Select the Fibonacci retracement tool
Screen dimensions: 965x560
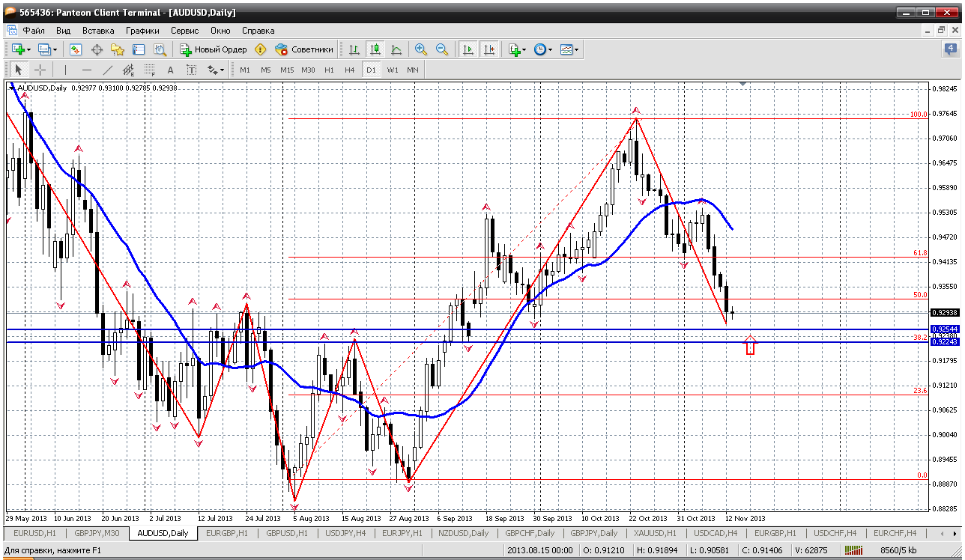point(150,70)
